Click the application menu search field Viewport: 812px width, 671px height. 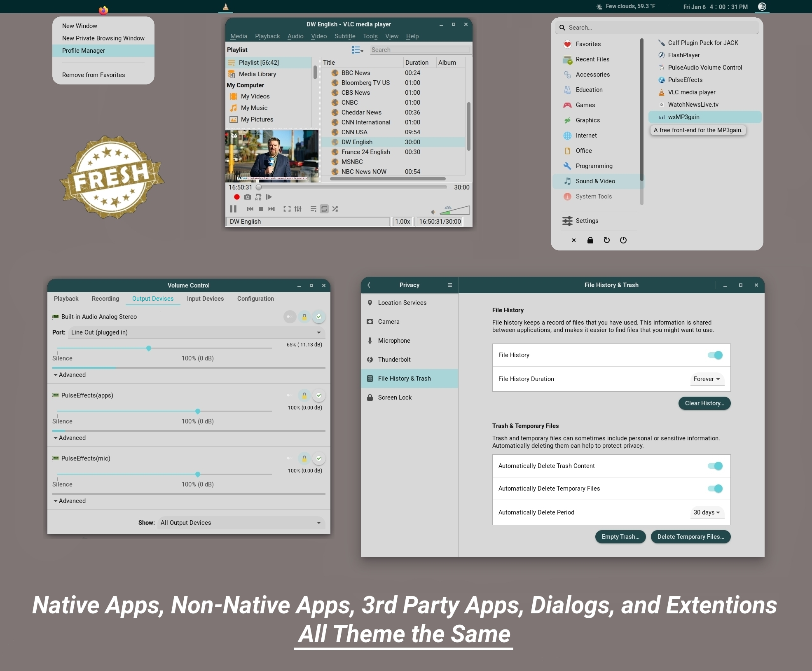[x=657, y=28]
